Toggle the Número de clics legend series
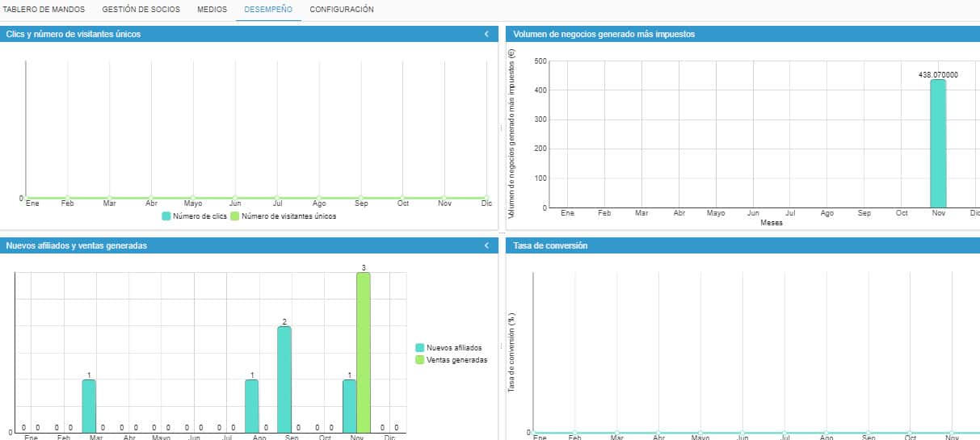The width and height of the screenshot is (980, 440). click(194, 216)
